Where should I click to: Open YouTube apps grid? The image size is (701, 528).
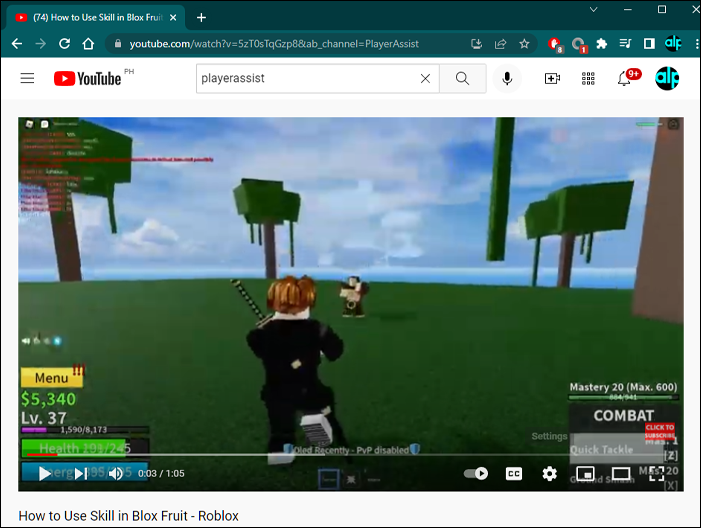click(588, 79)
